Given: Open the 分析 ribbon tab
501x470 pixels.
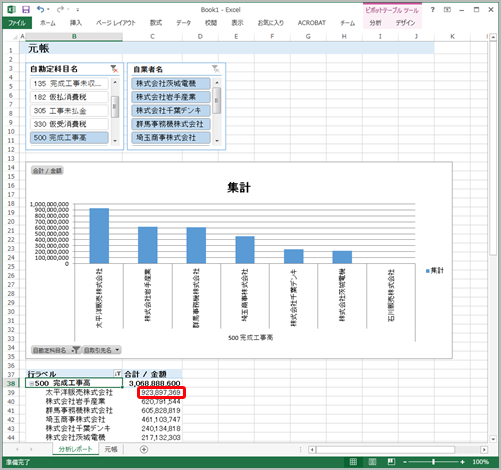Looking at the screenshot, I should 375,23.
